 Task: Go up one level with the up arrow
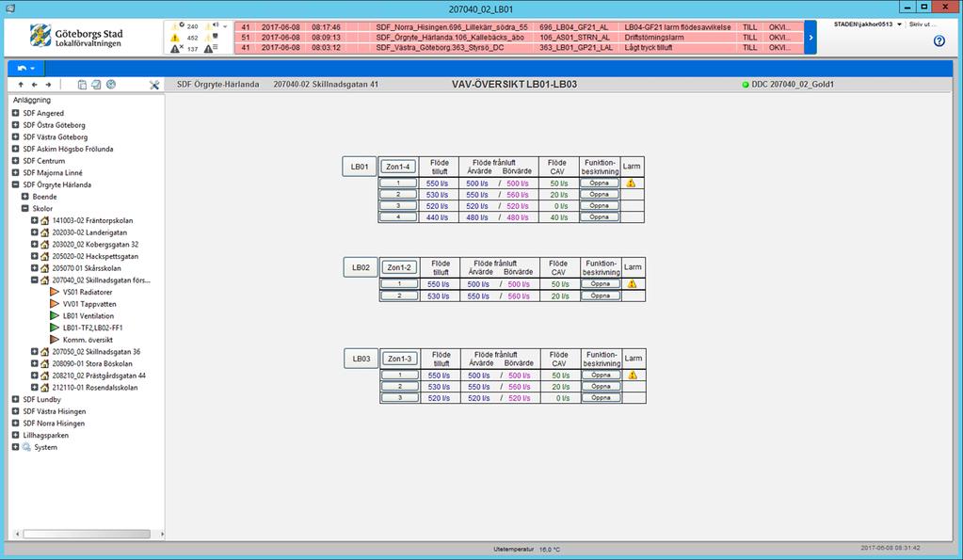click(x=21, y=85)
